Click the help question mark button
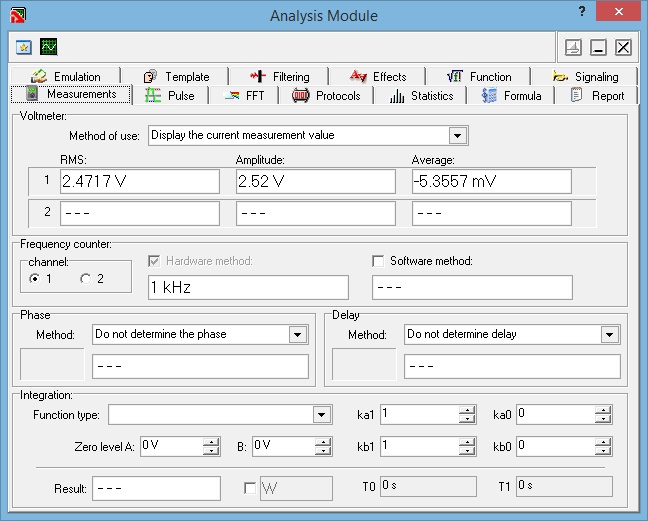 (x=582, y=11)
